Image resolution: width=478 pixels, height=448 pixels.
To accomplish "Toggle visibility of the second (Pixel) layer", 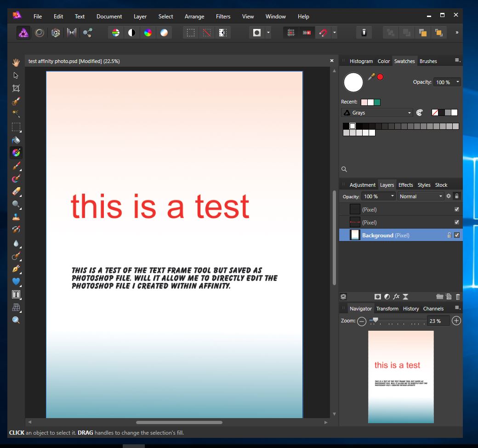I will pyautogui.click(x=457, y=222).
